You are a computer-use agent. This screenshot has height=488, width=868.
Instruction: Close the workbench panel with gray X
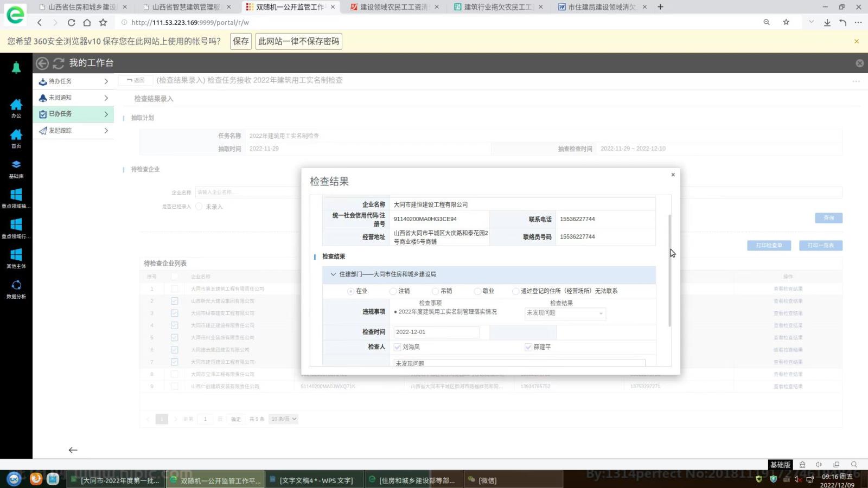point(860,63)
